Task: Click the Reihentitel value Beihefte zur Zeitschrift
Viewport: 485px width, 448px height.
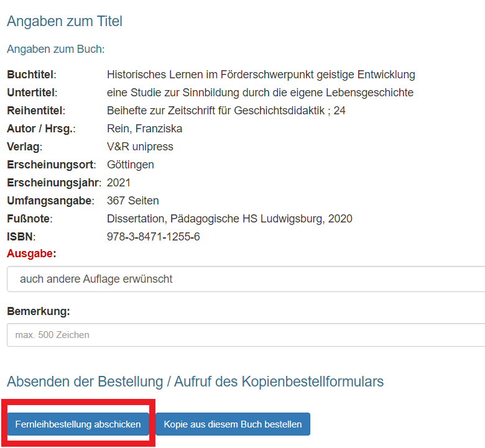Action: coord(226,111)
